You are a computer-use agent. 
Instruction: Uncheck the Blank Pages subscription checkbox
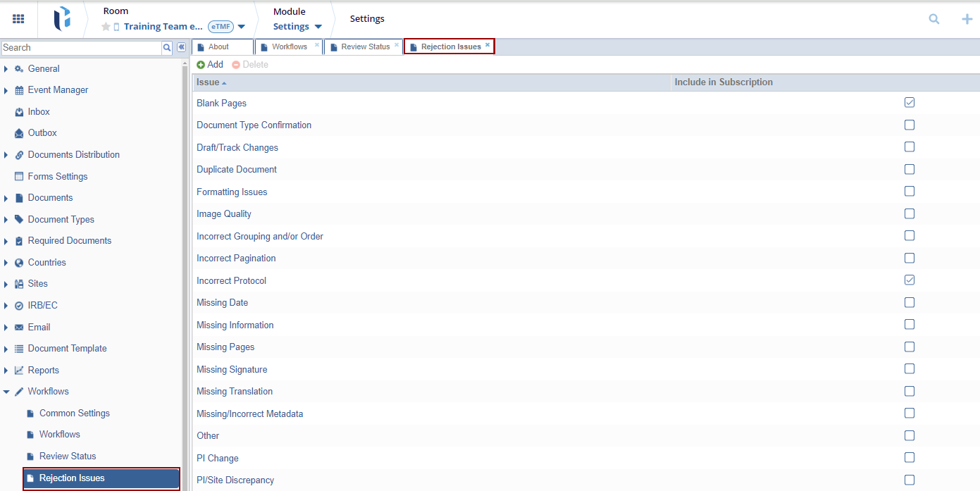click(909, 103)
